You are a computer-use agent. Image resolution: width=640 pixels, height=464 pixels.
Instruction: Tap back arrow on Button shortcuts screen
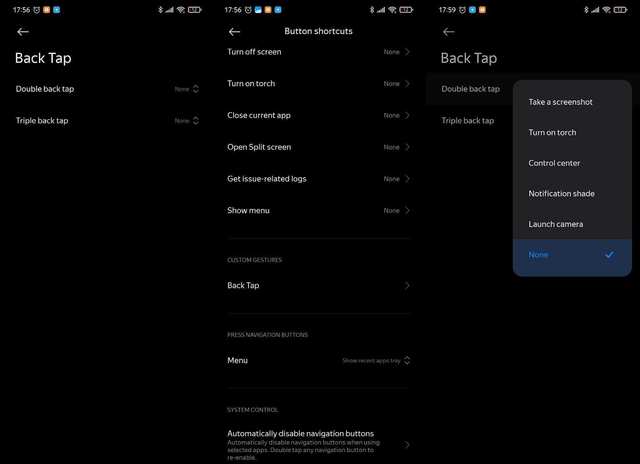234,31
